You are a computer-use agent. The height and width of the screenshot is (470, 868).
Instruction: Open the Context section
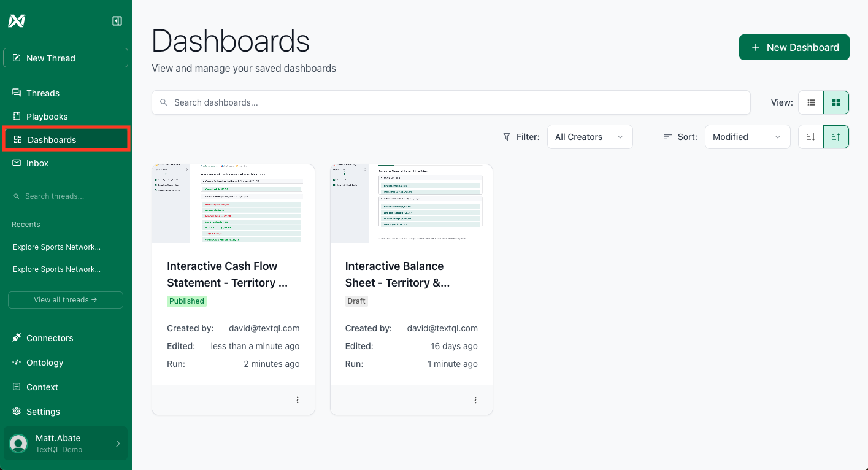(x=42, y=387)
